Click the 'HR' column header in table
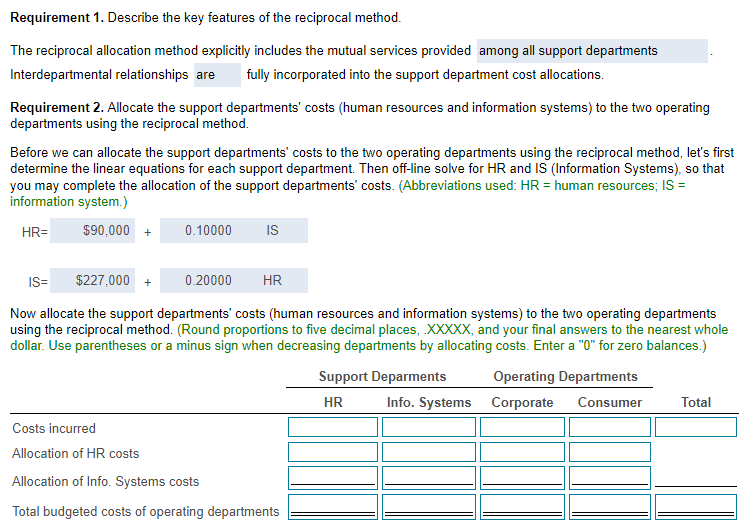The width and height of the screenshot is (744, 529). [x=333, y=402]
